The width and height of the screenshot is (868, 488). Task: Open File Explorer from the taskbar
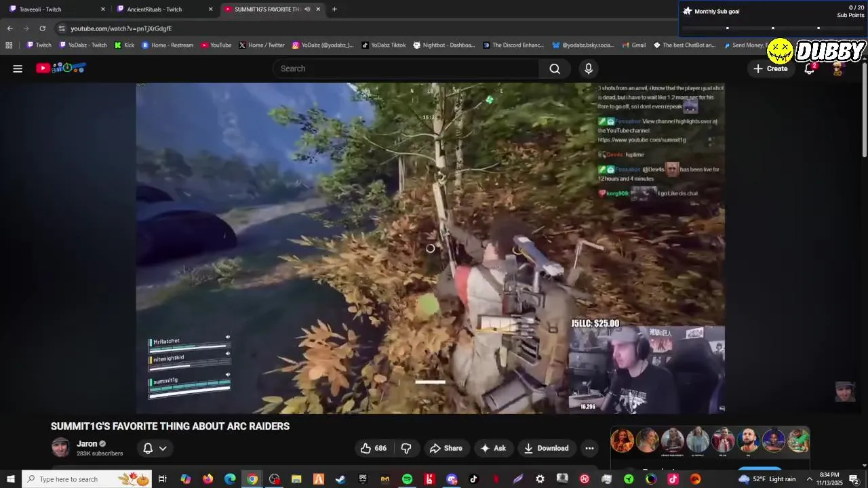click(x=296, y=479)
